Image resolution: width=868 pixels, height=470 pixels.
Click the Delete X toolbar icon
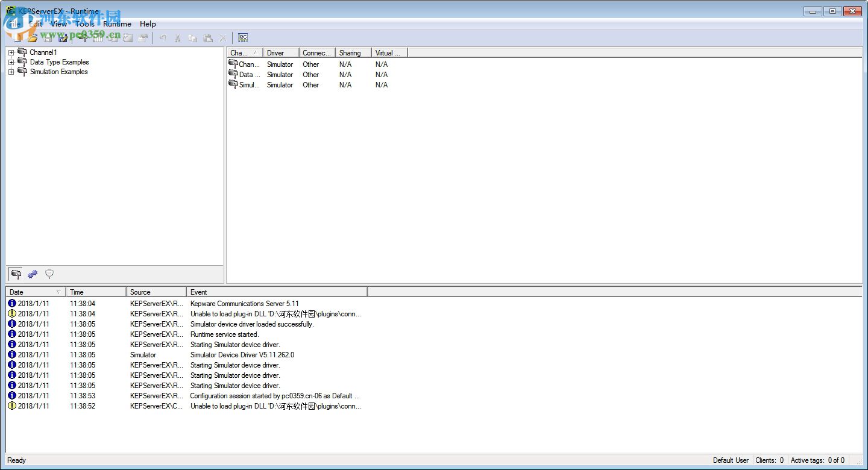[223, 38]
